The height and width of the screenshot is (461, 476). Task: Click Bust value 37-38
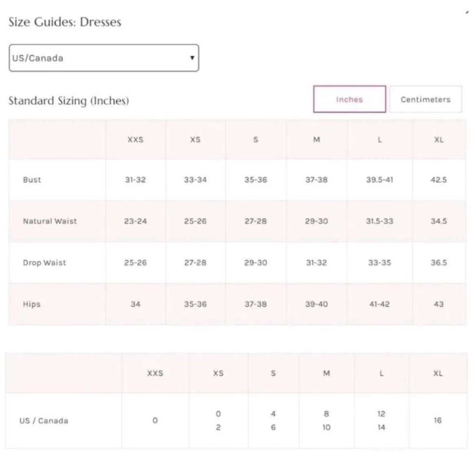[317, 180]
